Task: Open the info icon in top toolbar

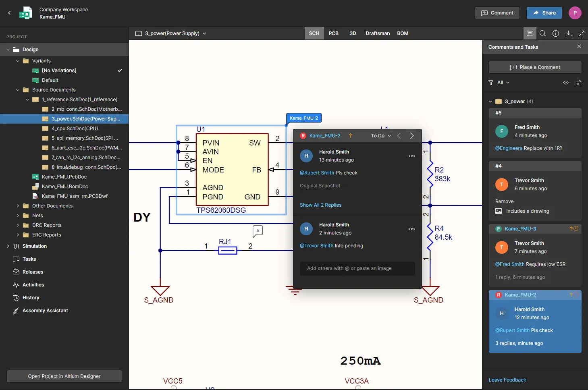Action: (556, 33)
